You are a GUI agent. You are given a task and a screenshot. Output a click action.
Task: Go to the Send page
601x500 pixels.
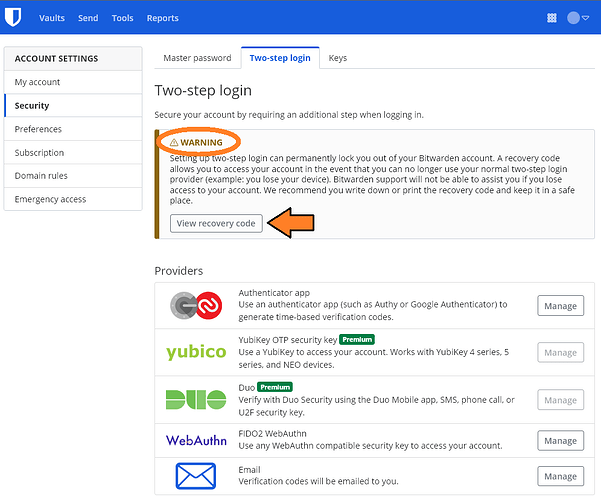[x=88, y=18]
